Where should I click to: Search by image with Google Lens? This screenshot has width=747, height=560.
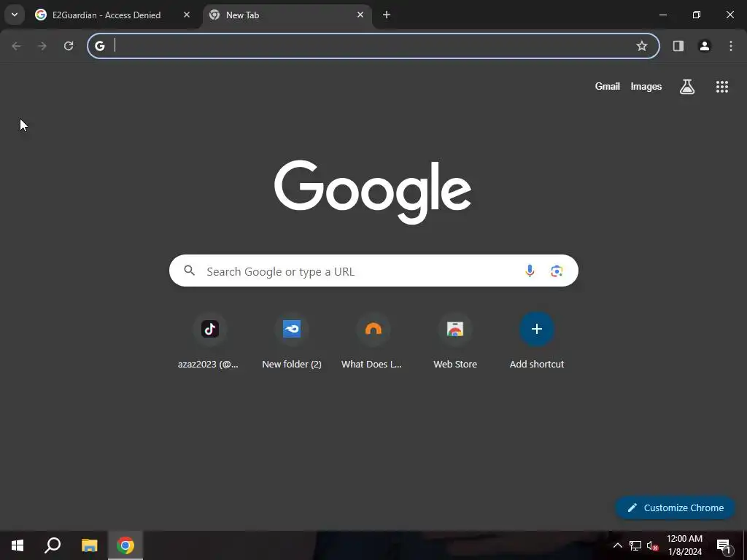pos(557,271)
